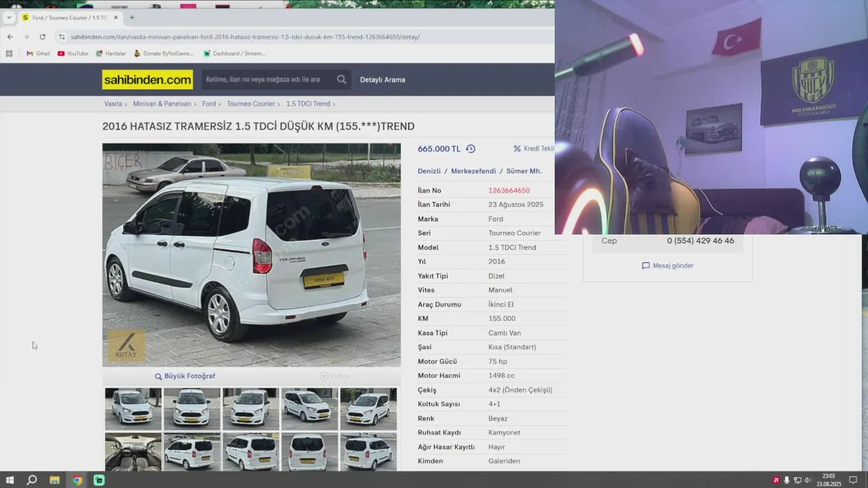Open Windows Start menu
The image size is (868, 488).
(x=9, y=480)
